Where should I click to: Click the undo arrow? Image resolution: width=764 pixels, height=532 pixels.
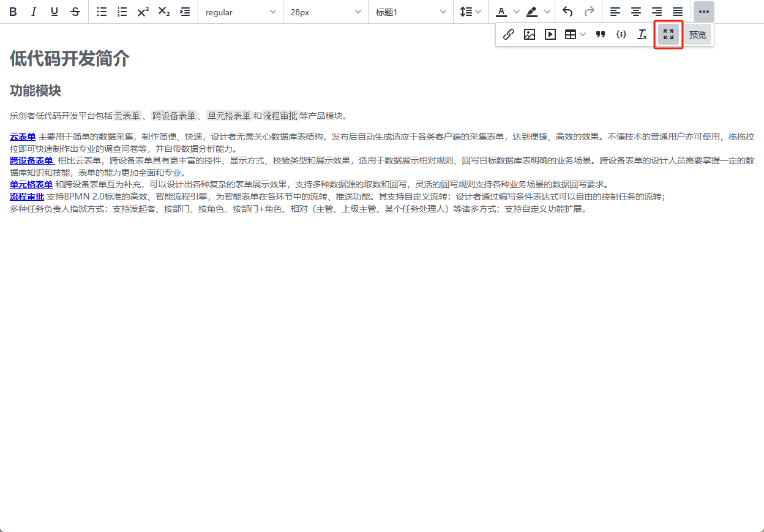tap(567, 12)
